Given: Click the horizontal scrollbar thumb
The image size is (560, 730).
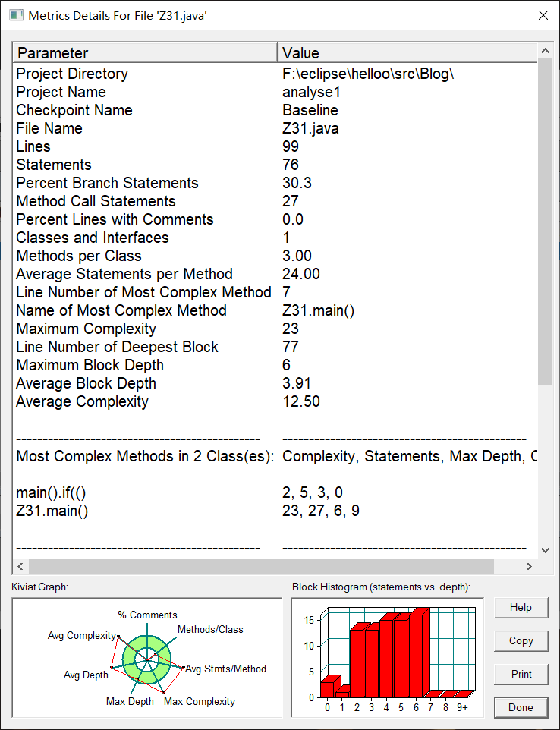Looking at the screenshot, I should (261, 566).
